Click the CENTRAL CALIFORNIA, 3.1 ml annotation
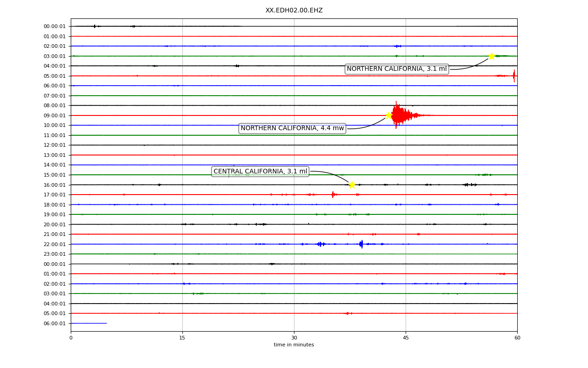Screen dimensions: 588x368 260,172
